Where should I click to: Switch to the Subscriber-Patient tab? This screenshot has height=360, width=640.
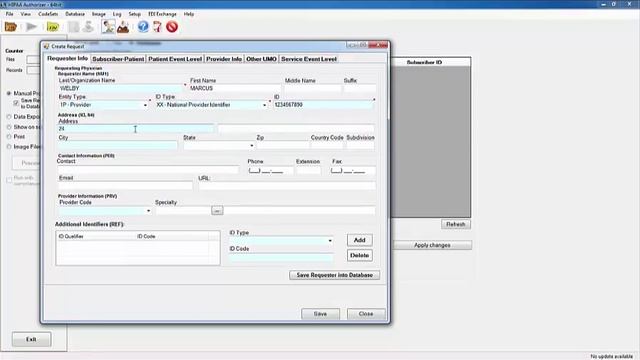tap(118, 59)
